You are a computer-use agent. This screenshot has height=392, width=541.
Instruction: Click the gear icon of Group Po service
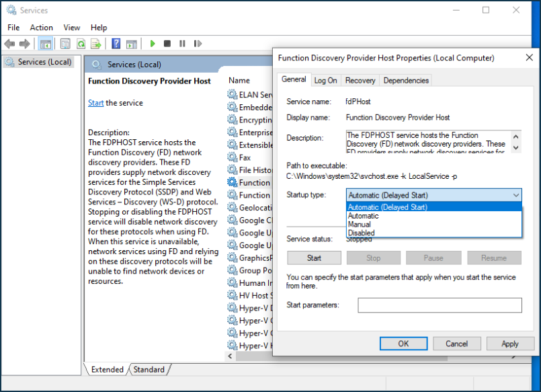click(233, 270)
